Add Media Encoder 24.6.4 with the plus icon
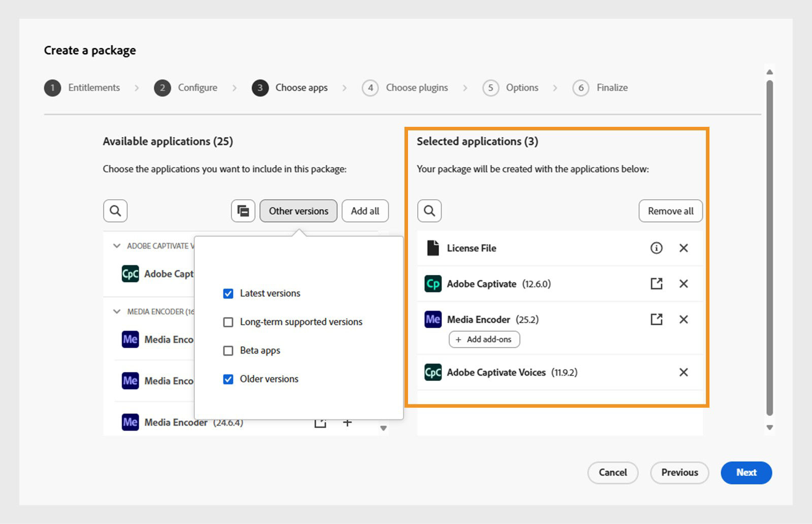Viewport: 812px width, 524px height. (x=348, y=422)
